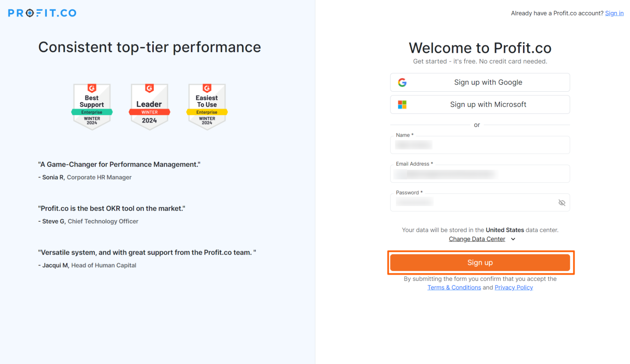Click the Microsoft logo icon
The height and width of the screenshot is (364, 630).
tap(402, 105)
